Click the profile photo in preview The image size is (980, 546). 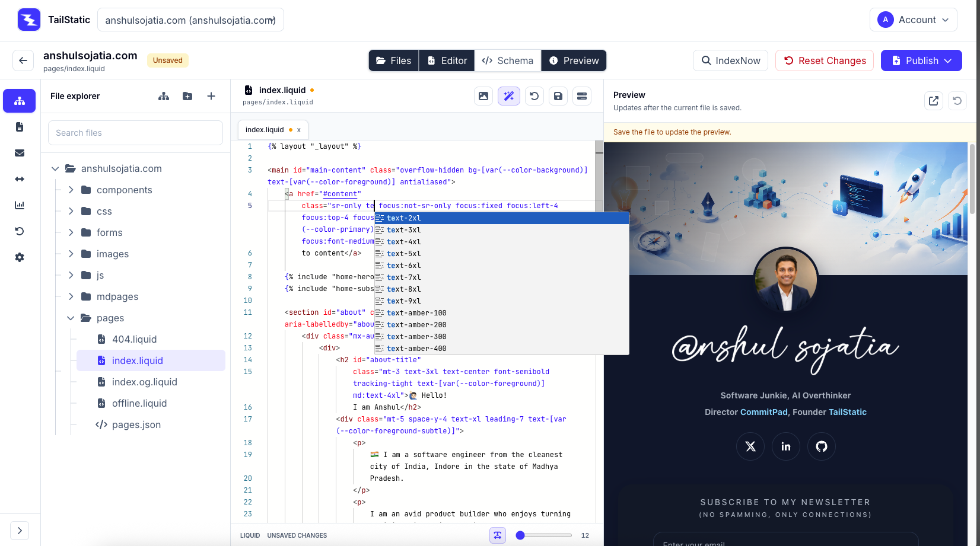[x=786, y=280]
